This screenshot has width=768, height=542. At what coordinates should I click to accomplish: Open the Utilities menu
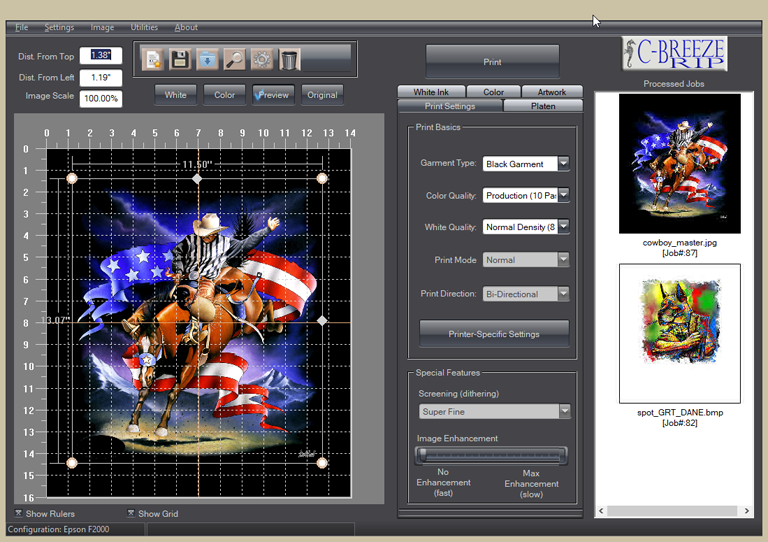coord(144,27)
